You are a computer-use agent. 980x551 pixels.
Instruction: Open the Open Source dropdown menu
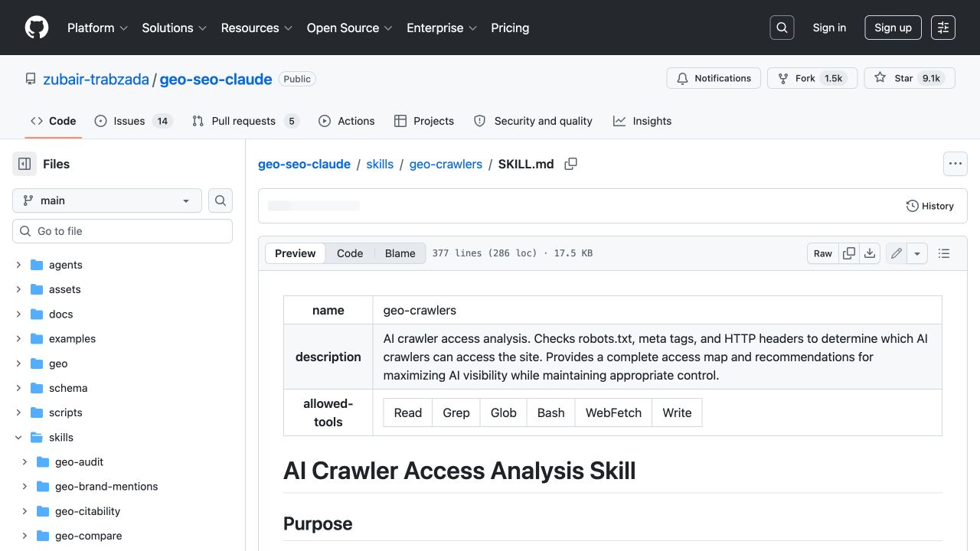pos(350,28)
